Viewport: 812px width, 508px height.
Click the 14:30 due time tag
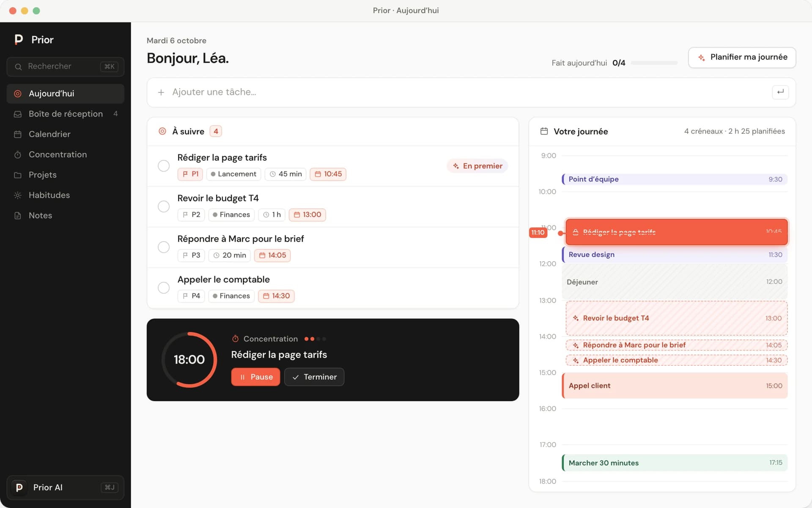point(276,296)
